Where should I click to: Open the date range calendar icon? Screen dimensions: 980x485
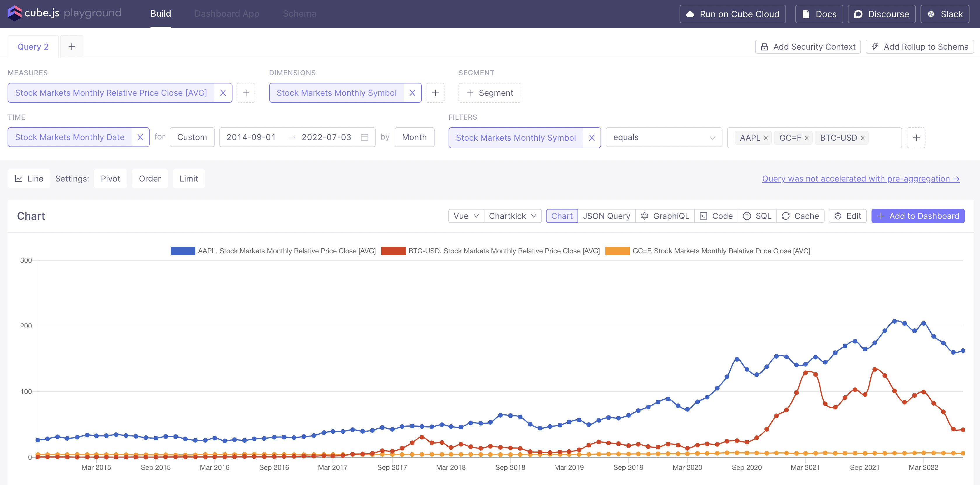(x=364, y=137)
